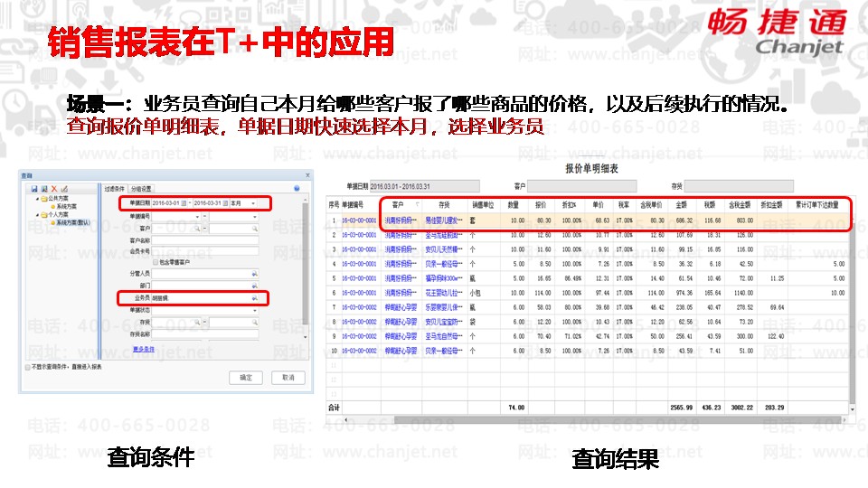Click the blue help icon in query dialog

click(x=297, y=189)
